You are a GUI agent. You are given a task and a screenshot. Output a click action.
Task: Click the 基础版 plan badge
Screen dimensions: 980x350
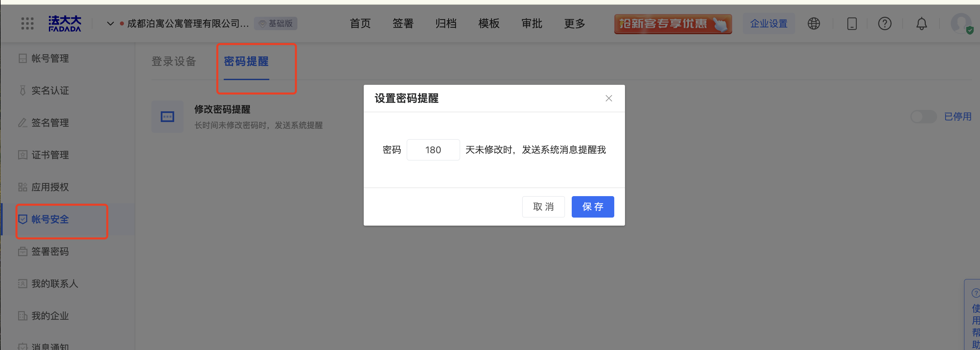pos(276,23)
